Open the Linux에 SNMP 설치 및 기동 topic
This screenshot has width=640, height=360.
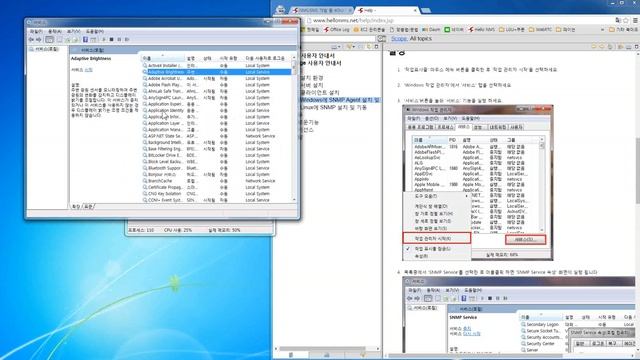tap(333, 107)
